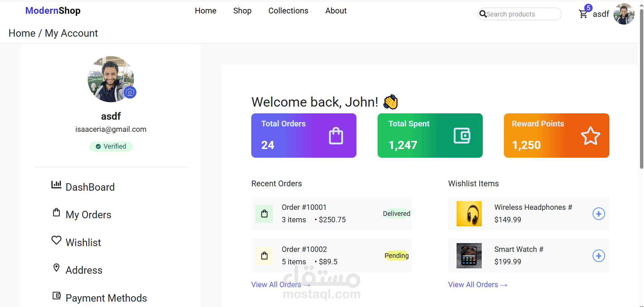Click the green Verified check icon

coord(98,146)
